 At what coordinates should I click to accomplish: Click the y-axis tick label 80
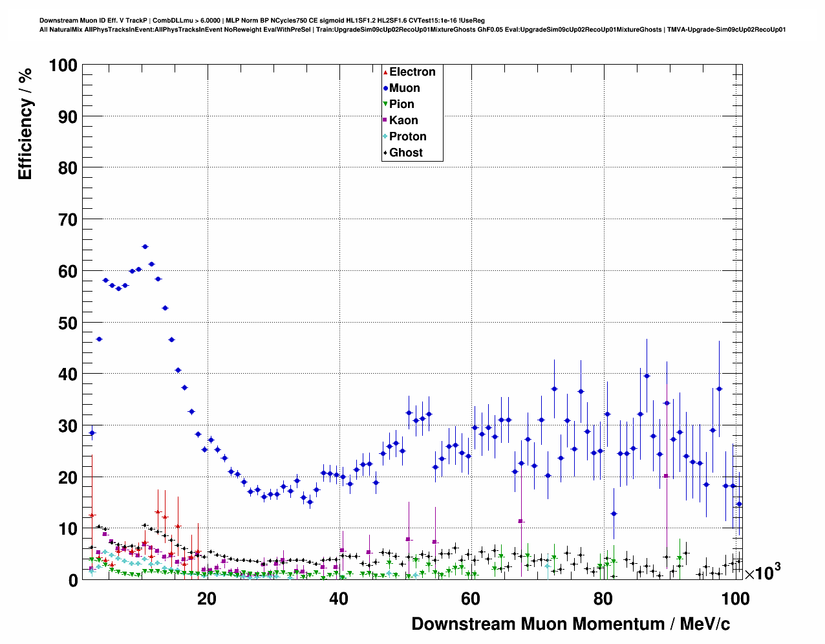[68, 168]
